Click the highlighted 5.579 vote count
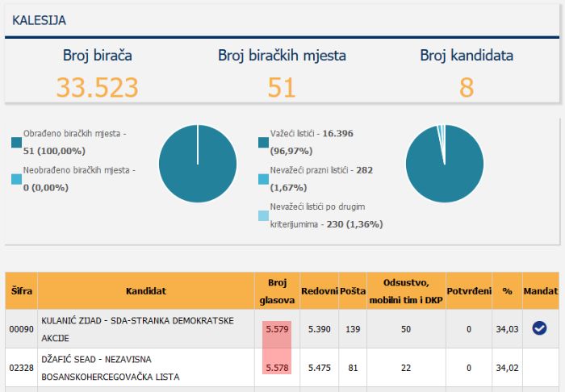The height and width of the screenshot is (392, 565). pos(277,329)
